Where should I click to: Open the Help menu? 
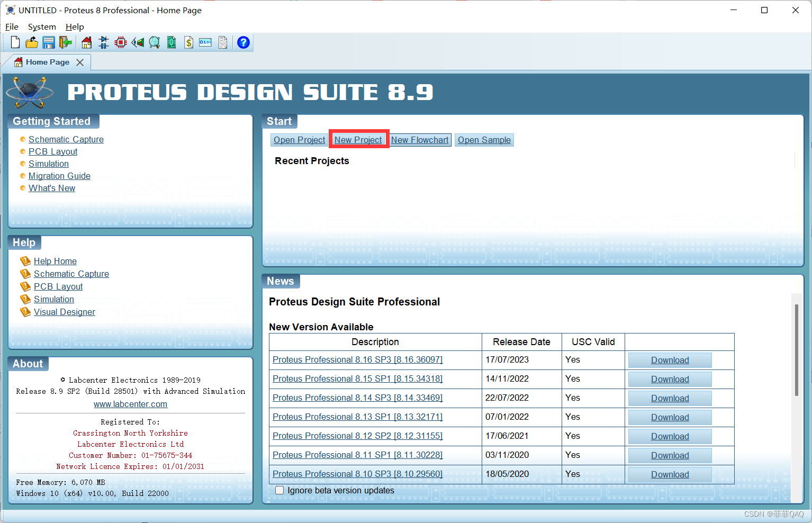tap(75, 26)
